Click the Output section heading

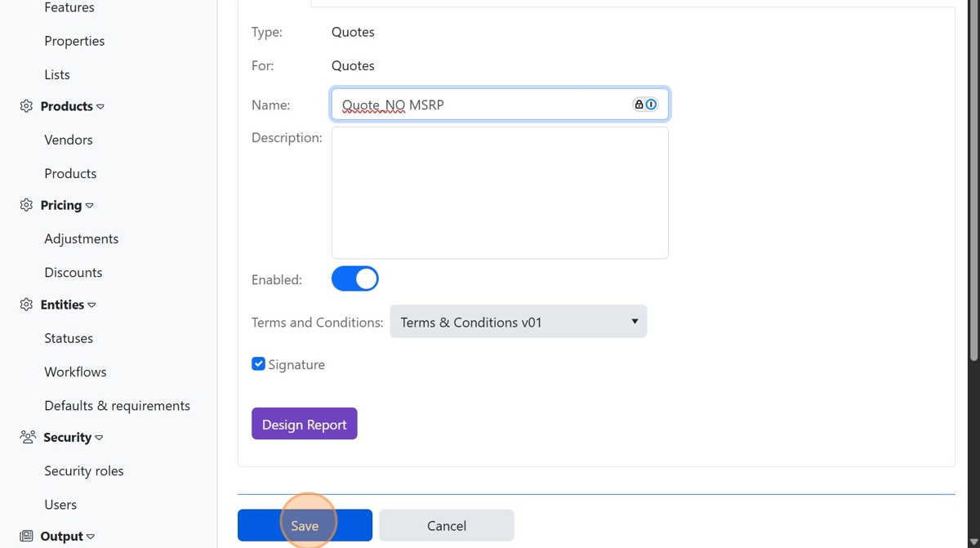(x=62, y=537)
